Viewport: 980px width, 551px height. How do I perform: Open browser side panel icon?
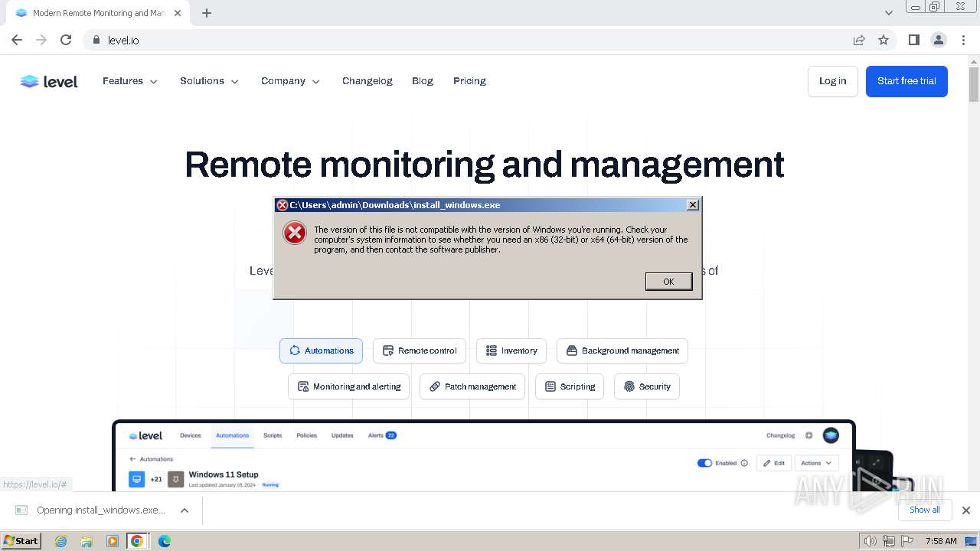pos(913,40)
